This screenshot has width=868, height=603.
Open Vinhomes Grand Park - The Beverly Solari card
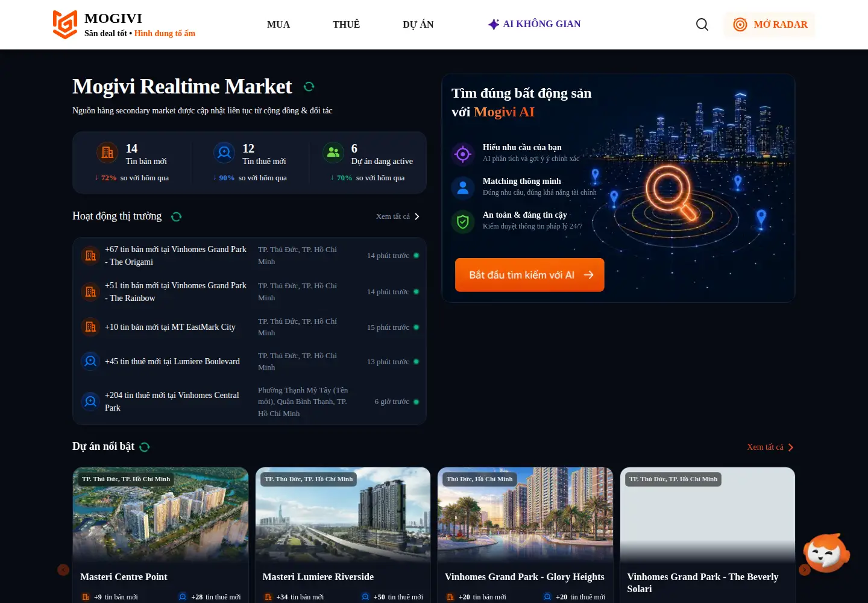click(x=708, y=535)
